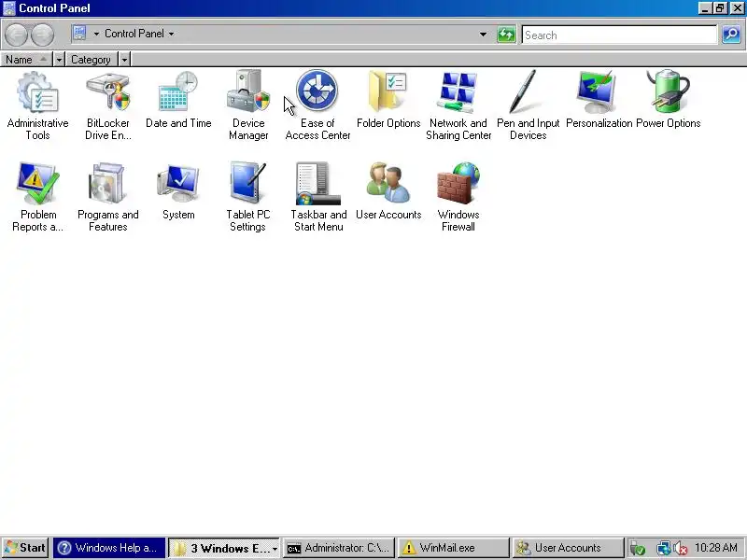Click the green Refresh button
The image size is (747, 560).
click(506, 35)
